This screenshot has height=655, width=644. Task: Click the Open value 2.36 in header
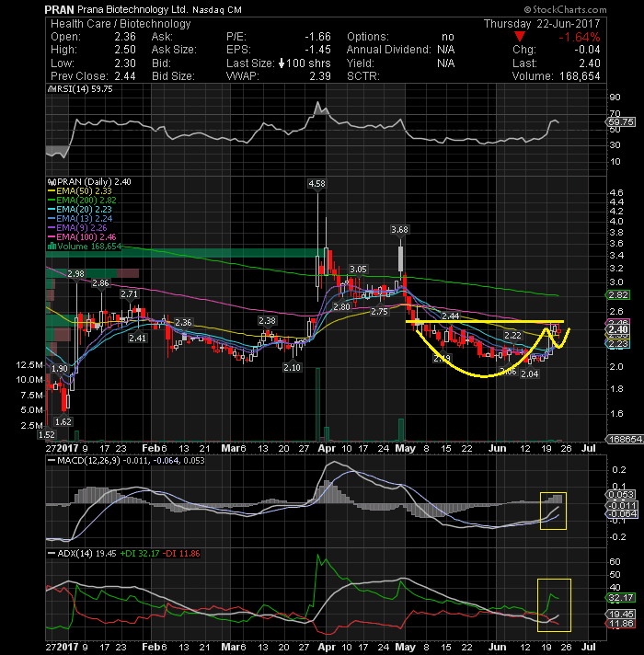(125, 37)
